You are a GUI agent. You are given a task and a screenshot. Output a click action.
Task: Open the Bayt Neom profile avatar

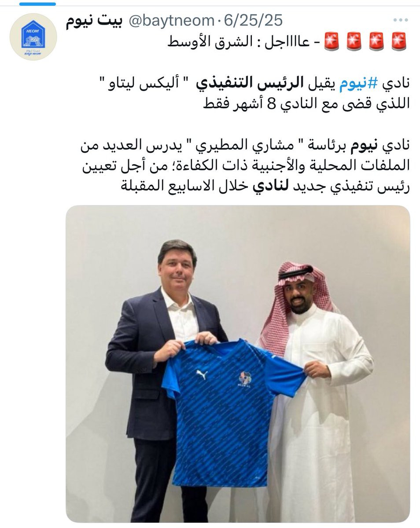click(33, 37)
